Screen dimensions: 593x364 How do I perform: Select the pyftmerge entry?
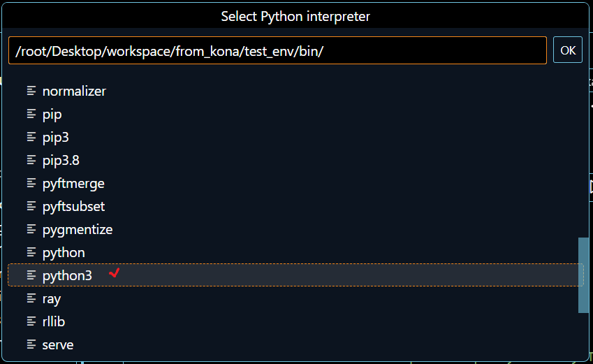coord(295,183)
